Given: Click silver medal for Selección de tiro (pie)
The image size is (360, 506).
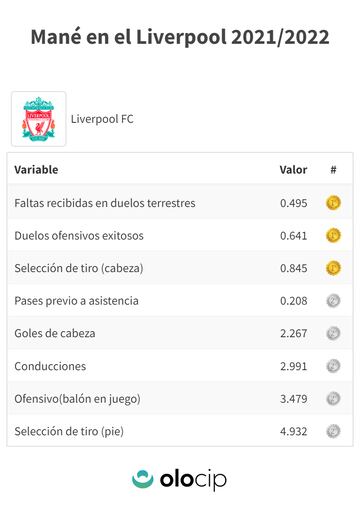Looking at the screenshot, I should point(333,431).
